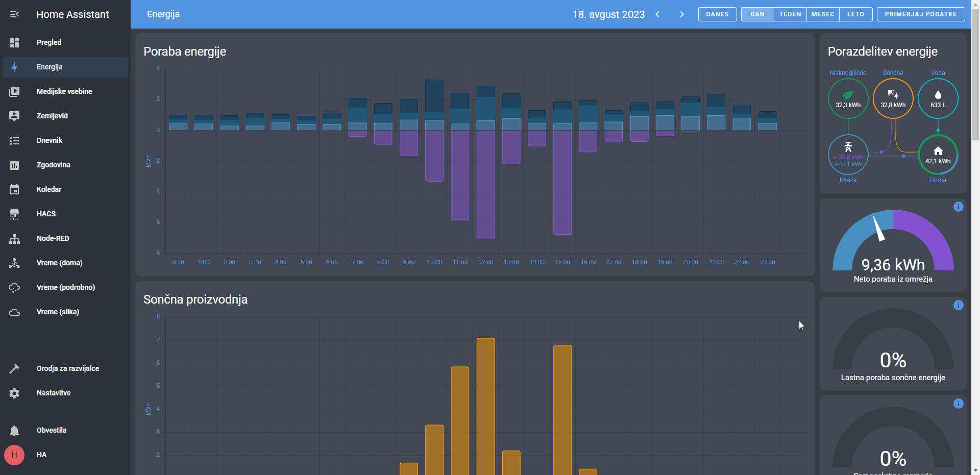Screen dimensions: 980x475
Task: Open the Dnevnik logbook
Action: click(50, 140)
